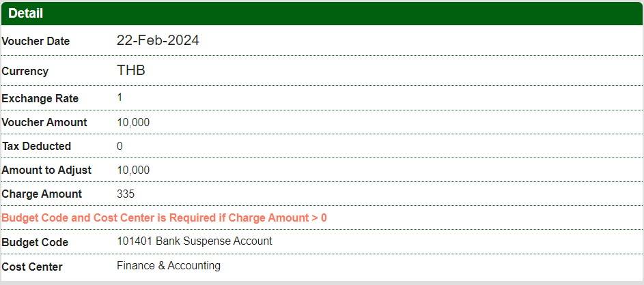Click the Exchange Rate label

pos(40,99)
